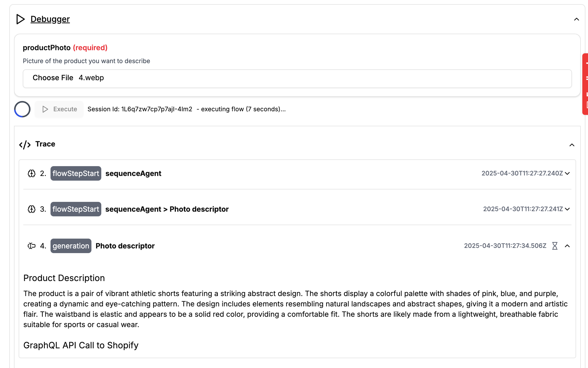Open the Debugger heading link
Screen dimensions: 588x368
(50, 19)
